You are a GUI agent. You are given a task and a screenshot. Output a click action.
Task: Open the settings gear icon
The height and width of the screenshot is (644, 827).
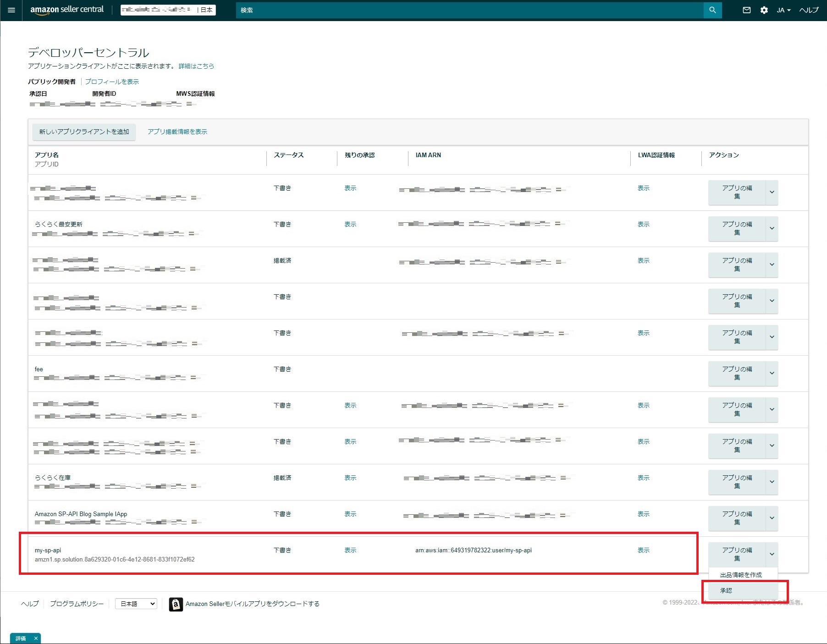[x=764, y=10]
